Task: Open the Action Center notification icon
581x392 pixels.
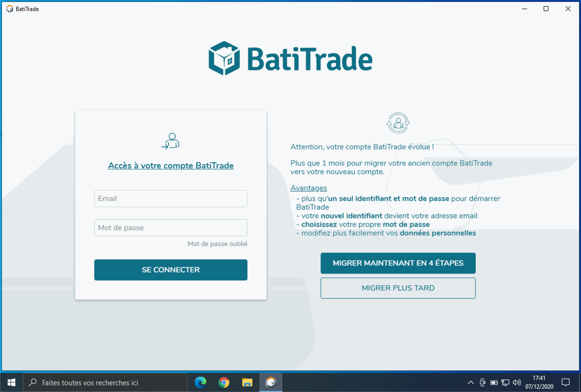Action: click(x=566, y=382)
